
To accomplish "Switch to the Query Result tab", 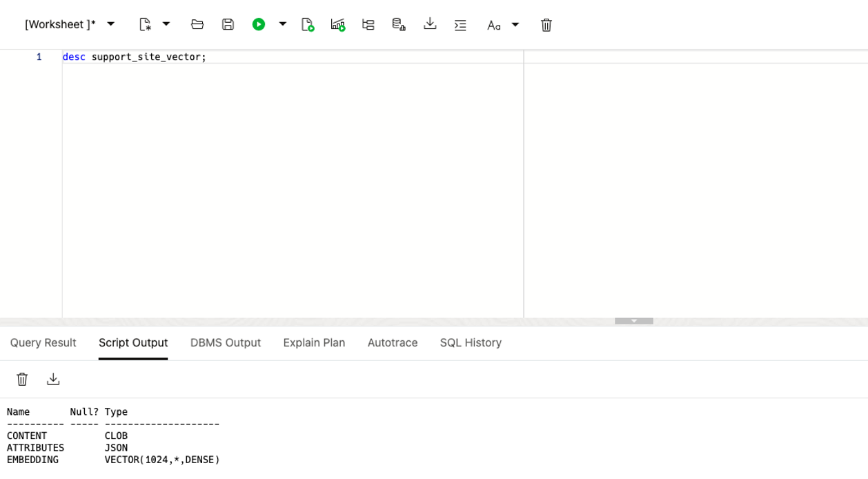I will 43,342.
